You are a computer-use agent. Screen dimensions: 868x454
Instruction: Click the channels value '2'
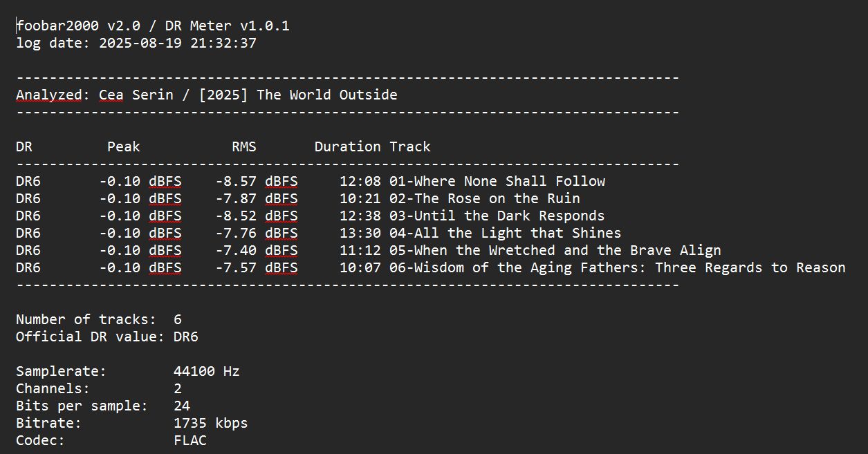pos(178,388)
